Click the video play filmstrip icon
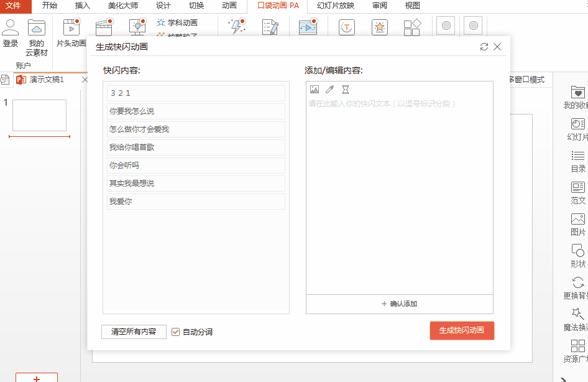Viewport: 588px width, 382px height. 308,27
